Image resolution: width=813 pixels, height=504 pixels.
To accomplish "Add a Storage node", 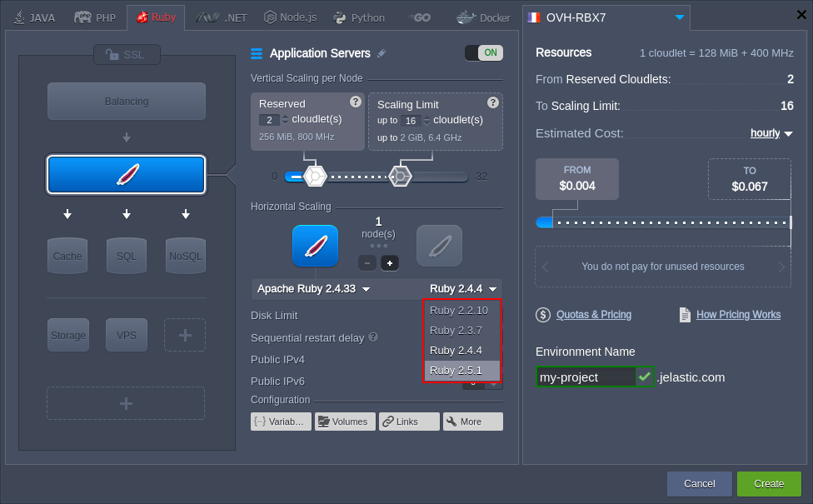I will tap(67, 334).
